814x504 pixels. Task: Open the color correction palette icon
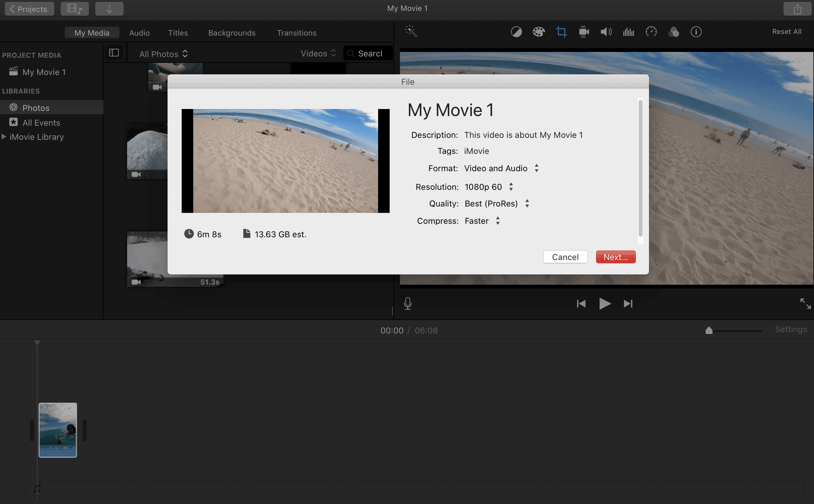click(x=539, y=32)
